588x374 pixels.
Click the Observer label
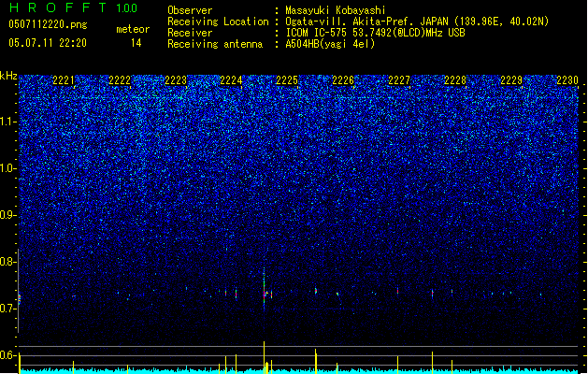tap(190, 10)
